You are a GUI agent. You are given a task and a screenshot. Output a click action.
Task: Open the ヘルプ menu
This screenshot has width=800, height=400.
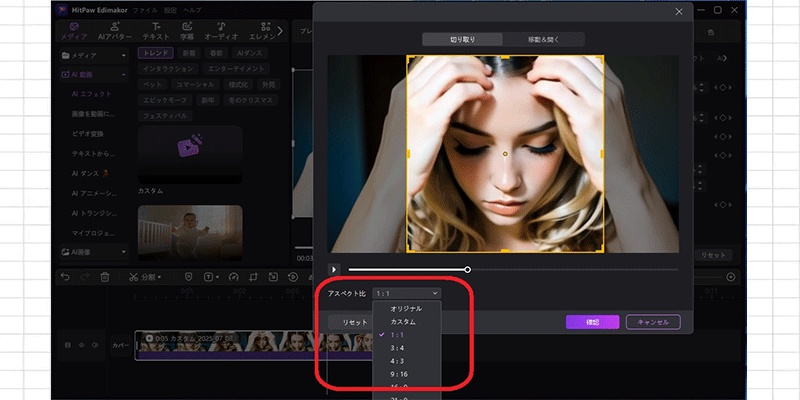[192, 10]
